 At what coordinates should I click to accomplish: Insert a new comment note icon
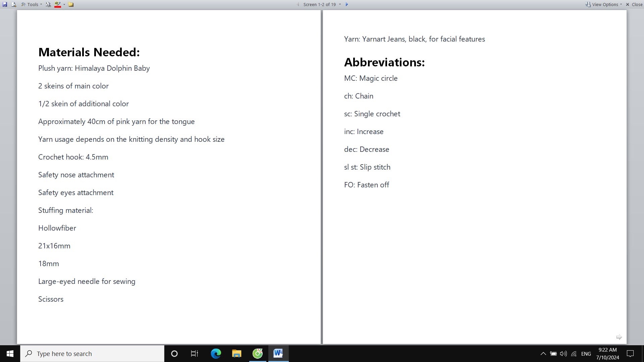[71, 4]
